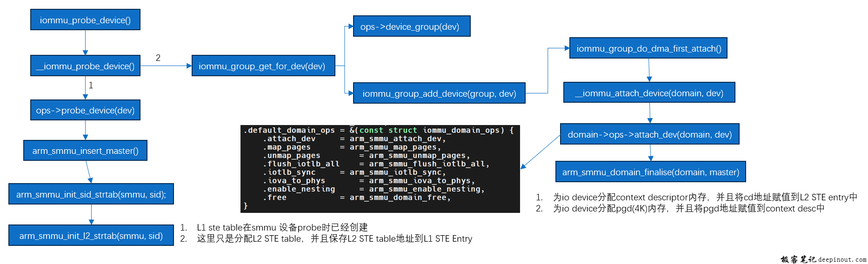Image resolution: width=868 pixels, height=264 pixels.
Task: Click the iommu_group_get_for_dev(dev) box
Action: pyautogui.click(x=263, y=66)
